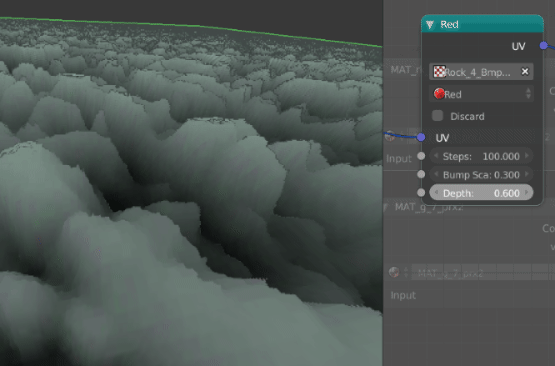The height and width of the screenshot is (366, 555).
Task: Increase Steps with right arrow
Action: (x=527, y=156)
